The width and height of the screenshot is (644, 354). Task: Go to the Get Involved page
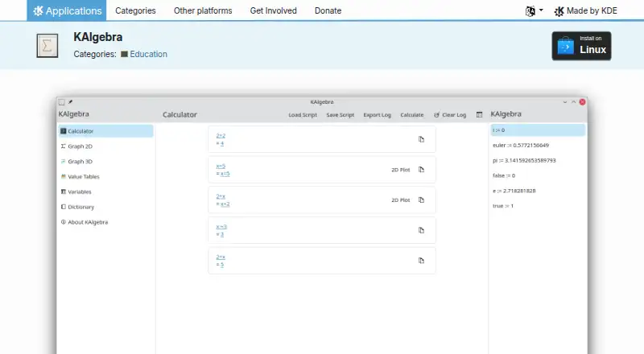click(x=273, y=10)
